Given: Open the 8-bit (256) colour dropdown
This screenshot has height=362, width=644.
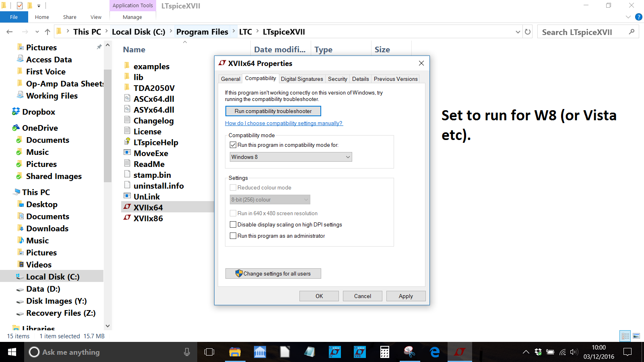Looking at the screenshot, I should [270, 200].
